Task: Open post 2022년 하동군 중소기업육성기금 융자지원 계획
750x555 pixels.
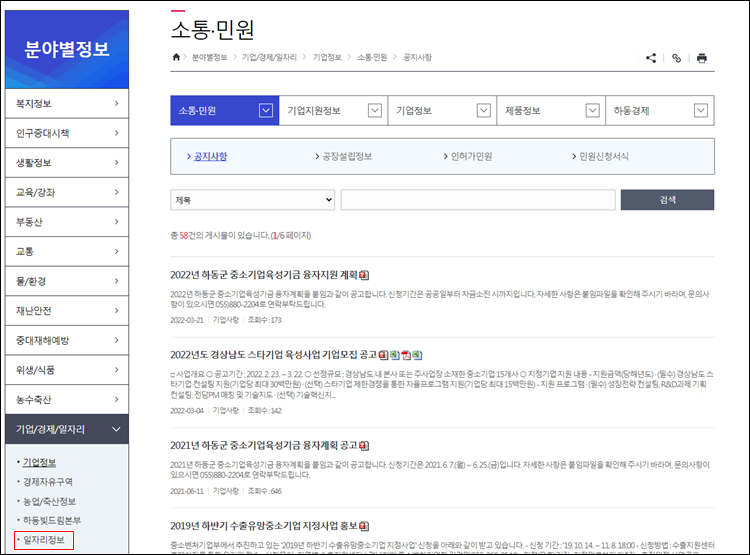Action: pyautogui.click(x=264, y=275)
